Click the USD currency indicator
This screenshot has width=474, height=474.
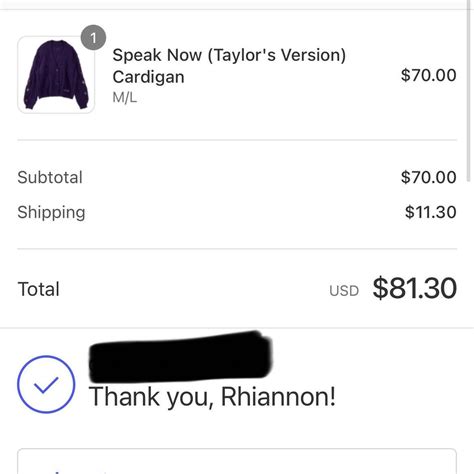coord(344,291)
